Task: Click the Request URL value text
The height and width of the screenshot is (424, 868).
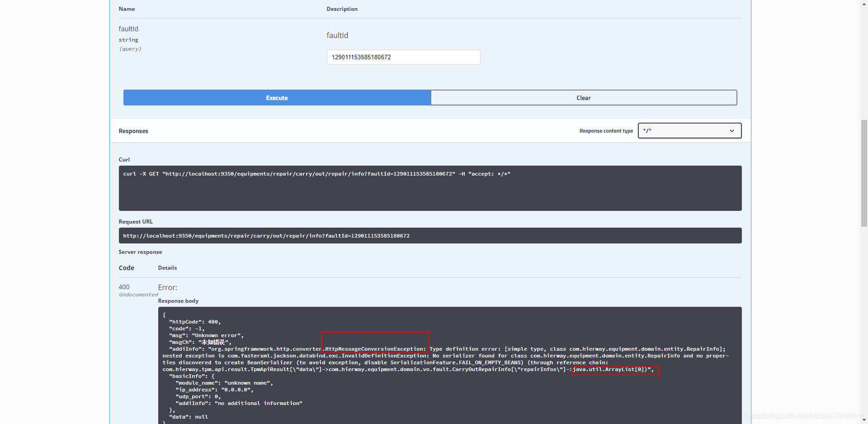Action: (x=266, y=236)
